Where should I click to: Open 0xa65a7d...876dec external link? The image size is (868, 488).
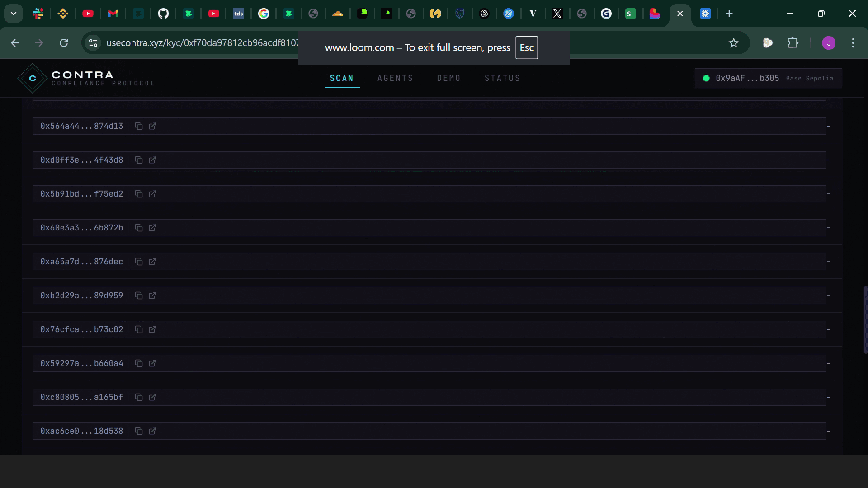pyautogui.click(x=152, y=262)
